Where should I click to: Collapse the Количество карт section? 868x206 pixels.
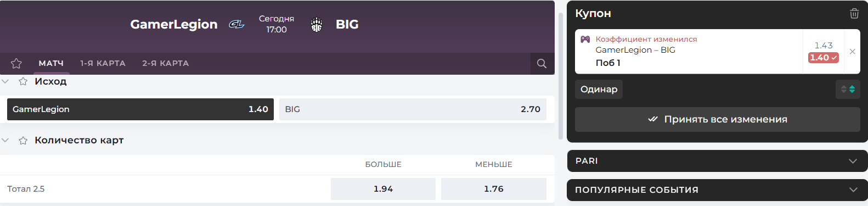5,140
